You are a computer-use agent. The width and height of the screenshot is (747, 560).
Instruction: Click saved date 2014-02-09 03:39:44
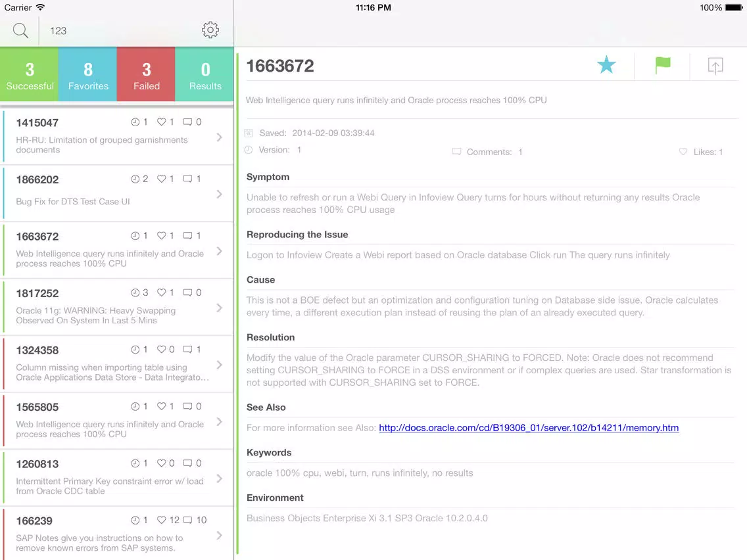pyautogui.click(x=333, y=133)
